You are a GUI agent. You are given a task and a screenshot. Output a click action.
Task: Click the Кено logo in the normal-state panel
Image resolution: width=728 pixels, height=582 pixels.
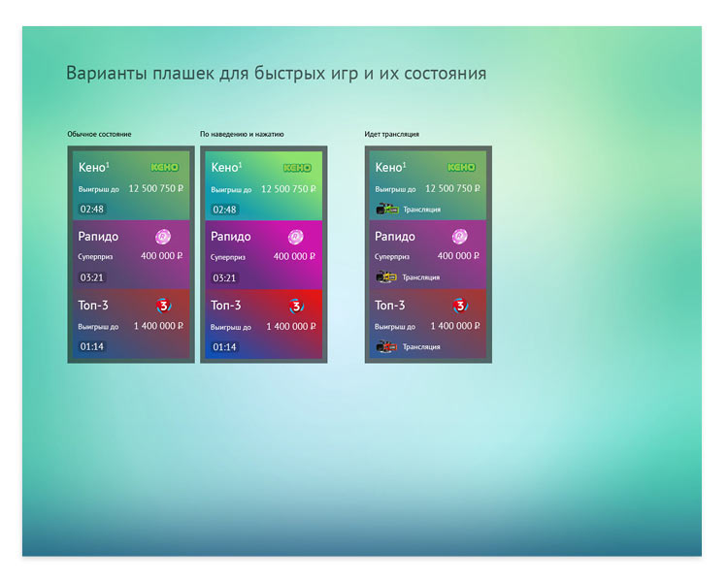click(x=165, y=168)
